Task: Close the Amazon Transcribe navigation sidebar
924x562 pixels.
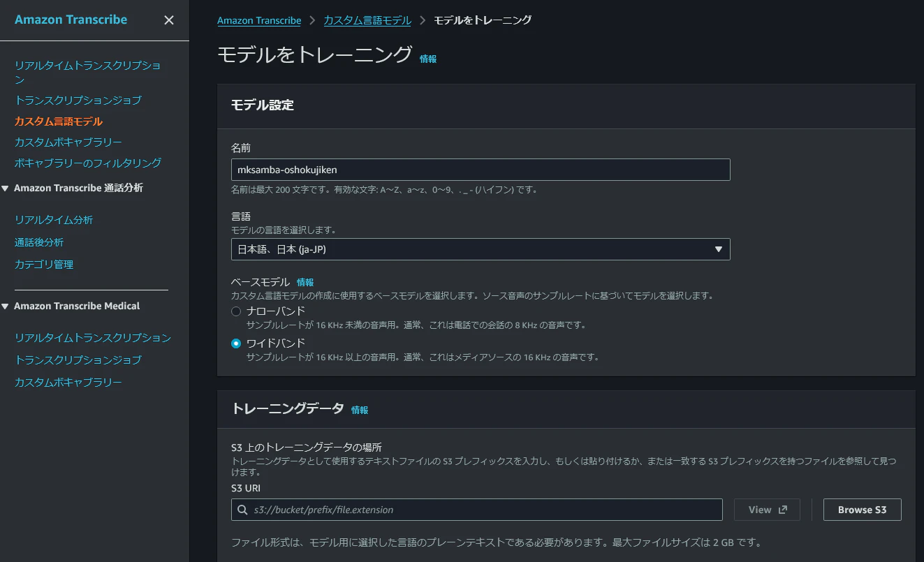Action: tap(168, 20)
